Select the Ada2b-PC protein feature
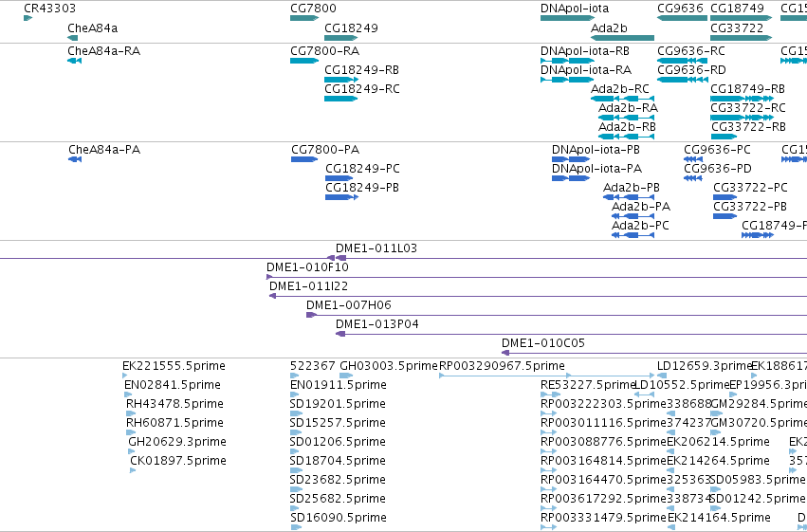Viewport: 807px width, 532px height. click(633, 235)
